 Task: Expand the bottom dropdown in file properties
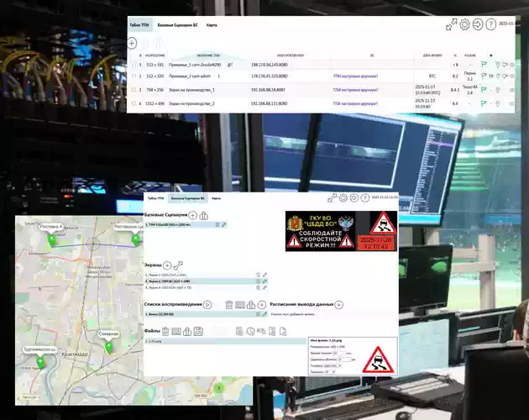coord(330,371)
